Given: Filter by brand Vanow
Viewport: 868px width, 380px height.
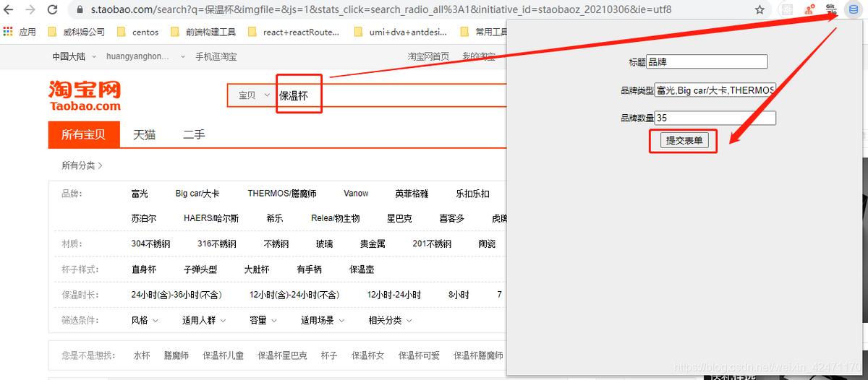Looking at the screenshot, I should [x=356, y=194].
